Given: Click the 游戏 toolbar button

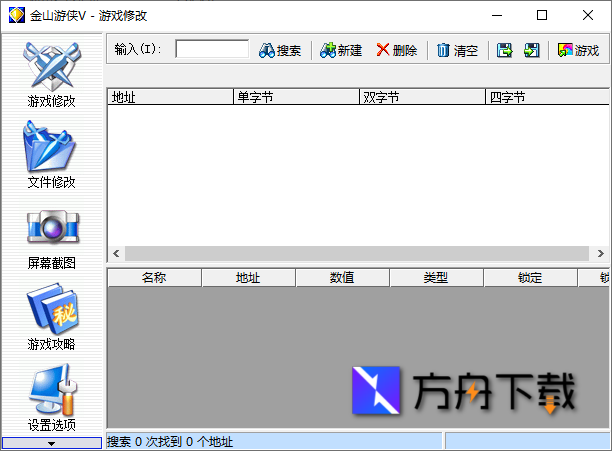Looking at the screenshot, I should click(x=578, y=50).
